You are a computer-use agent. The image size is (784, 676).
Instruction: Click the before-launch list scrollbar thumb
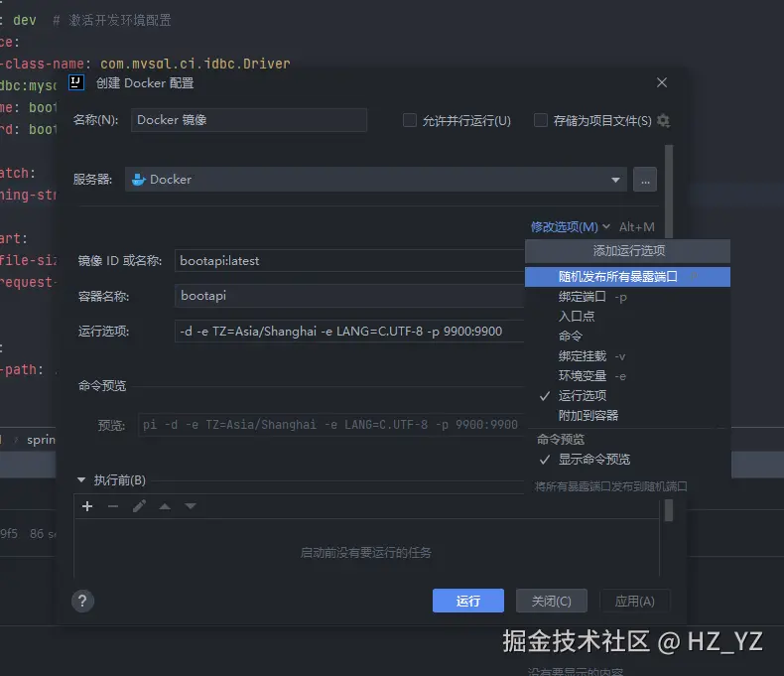pyautogui.click(x=669, y=510)
